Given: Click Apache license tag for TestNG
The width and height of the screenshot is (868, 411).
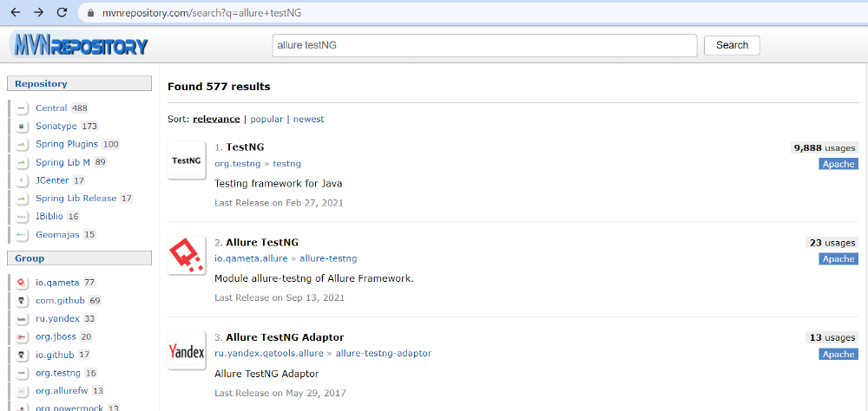Looking at the screenshot, I should [838, 164].
